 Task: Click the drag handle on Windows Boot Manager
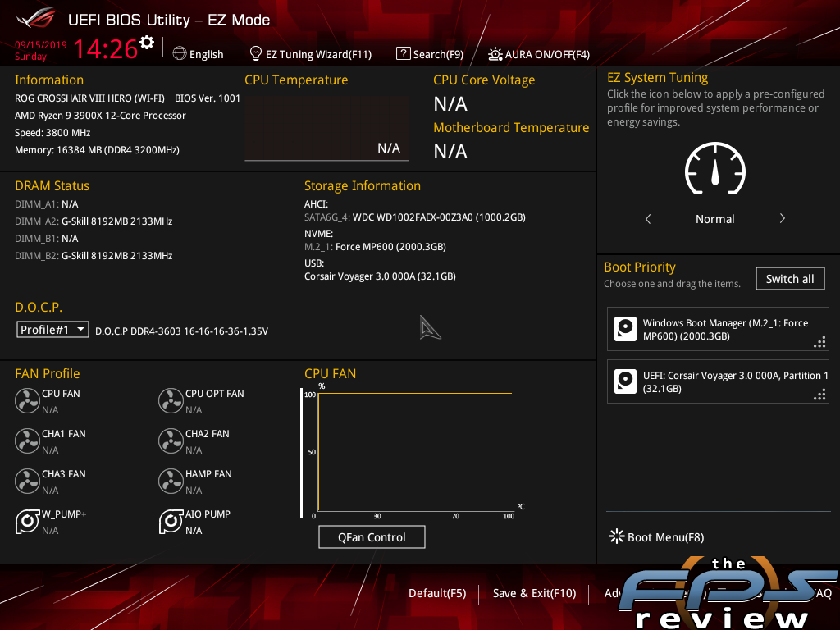819,342
